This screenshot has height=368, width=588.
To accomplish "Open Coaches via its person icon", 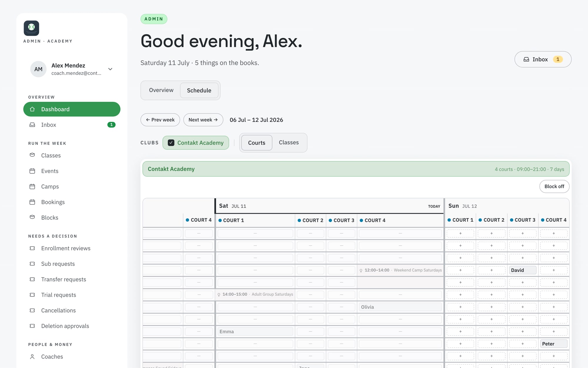I will (32, 357).
